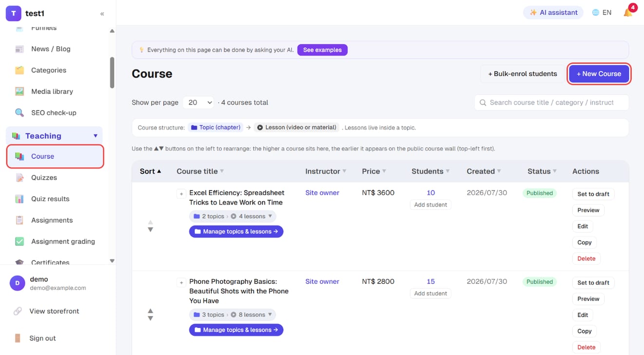Expand the 2 topics 4 lessons dropdown

(233, 216)
